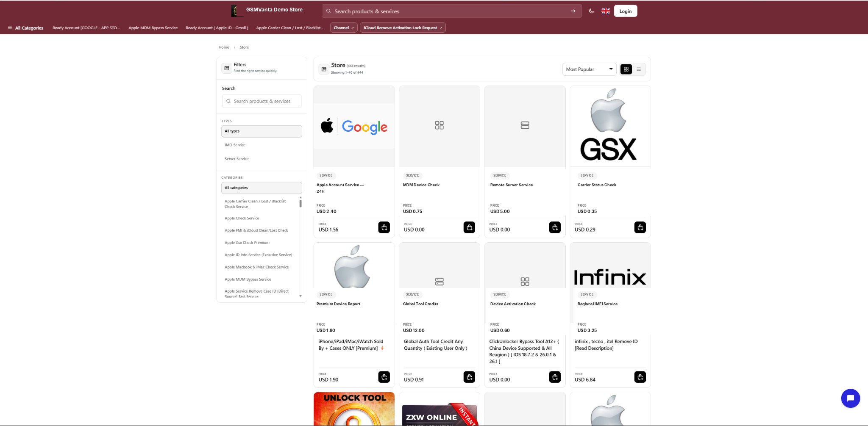Go to Home breadcrumb

224,47
